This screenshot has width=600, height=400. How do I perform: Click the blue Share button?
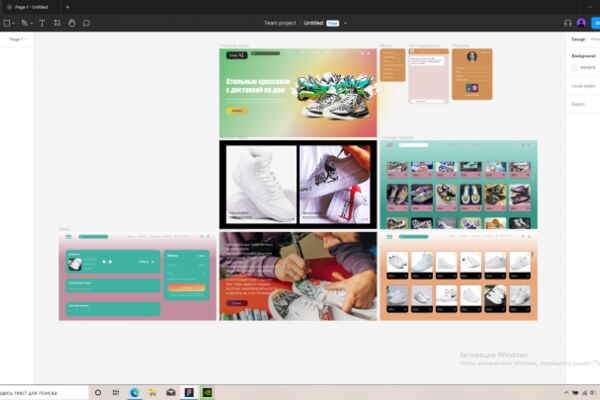(596, 23)
